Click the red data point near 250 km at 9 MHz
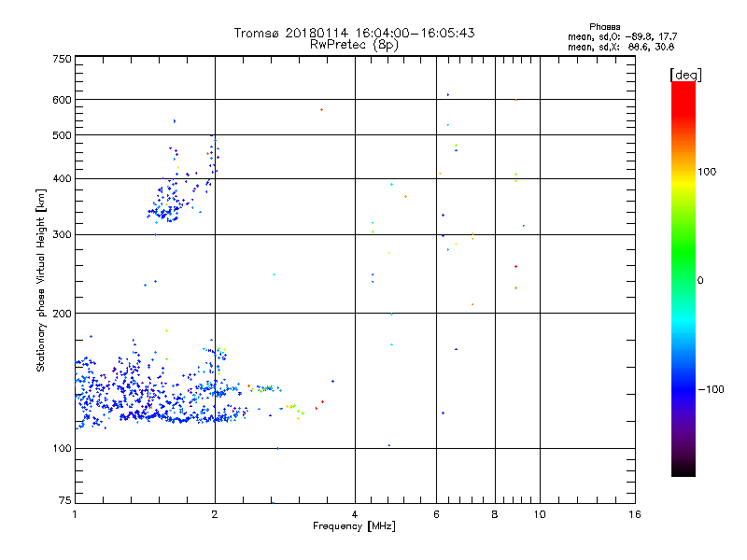 pos(516,267)
